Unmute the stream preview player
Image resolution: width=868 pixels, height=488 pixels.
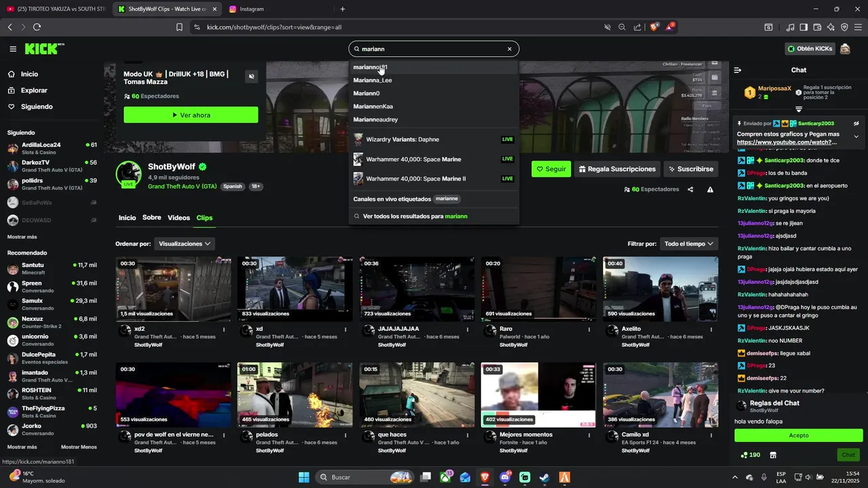pyautogui.click(x=252, y=77)
